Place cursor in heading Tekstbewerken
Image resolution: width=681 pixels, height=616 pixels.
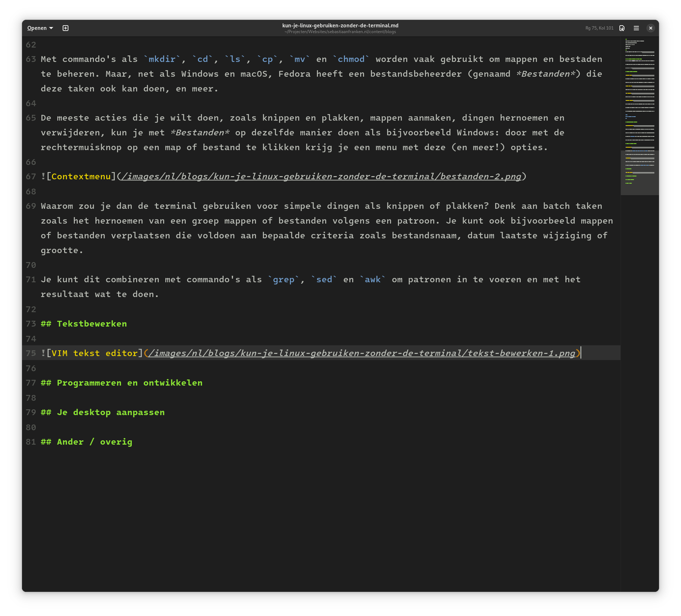click(92, 324)
